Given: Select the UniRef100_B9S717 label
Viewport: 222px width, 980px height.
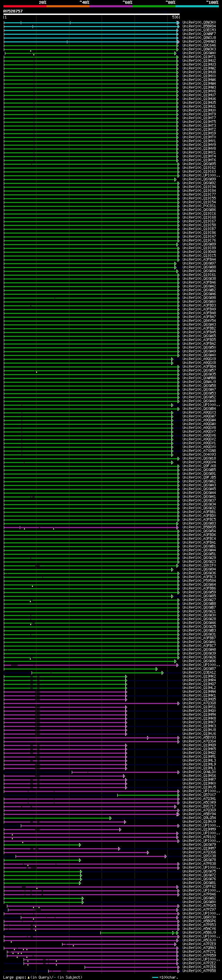Looking at the screenshot, I should point(199,807).
